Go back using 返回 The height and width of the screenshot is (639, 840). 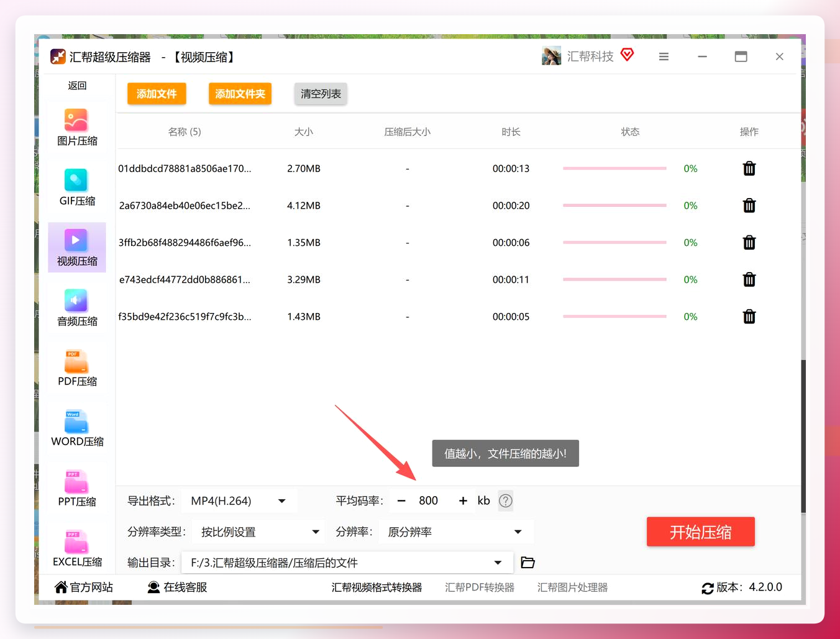coord(77,86)
